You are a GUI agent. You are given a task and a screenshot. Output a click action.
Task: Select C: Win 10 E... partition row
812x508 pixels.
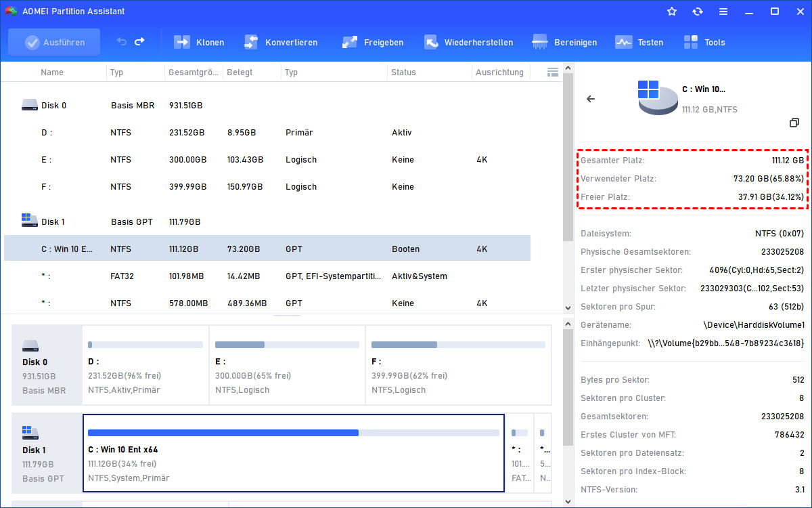click(267, 249)
